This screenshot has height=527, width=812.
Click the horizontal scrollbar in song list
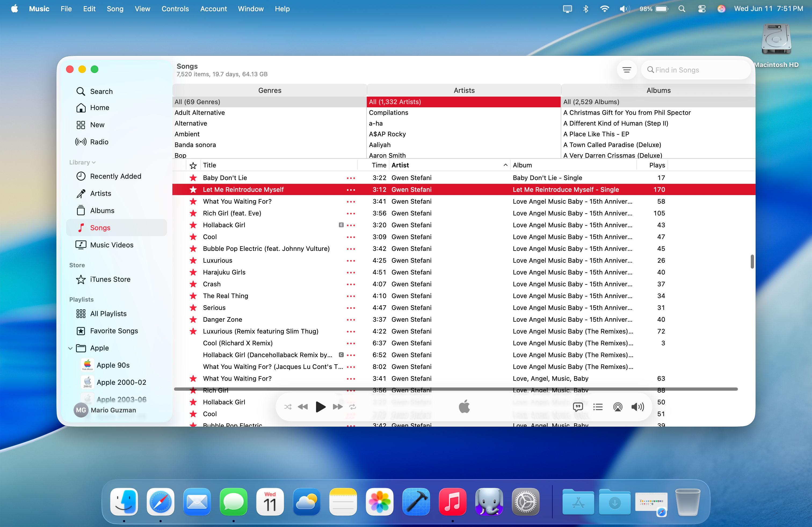tap(456, 389)
